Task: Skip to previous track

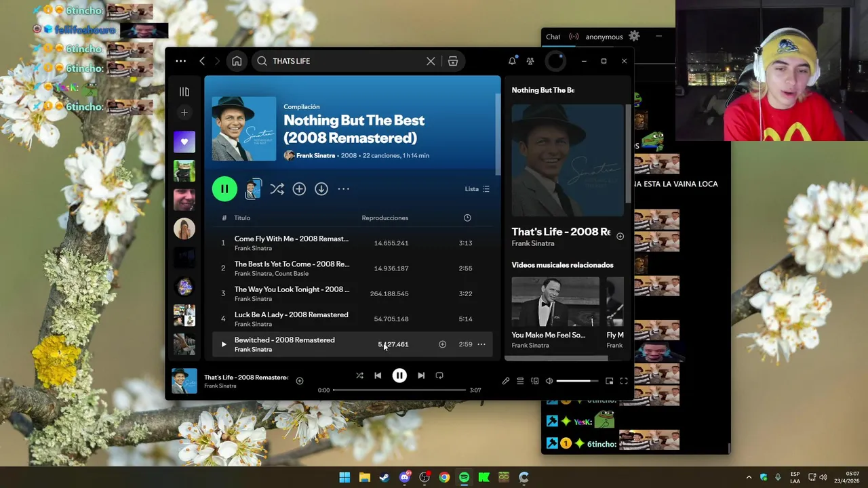Action: (378, 375)
